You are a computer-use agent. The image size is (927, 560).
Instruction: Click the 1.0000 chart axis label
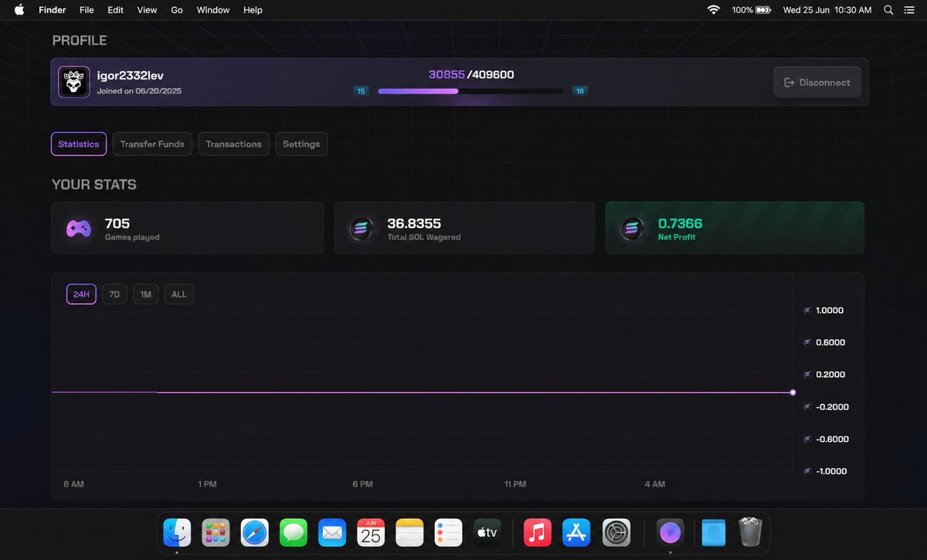click(x=830, y=311)
